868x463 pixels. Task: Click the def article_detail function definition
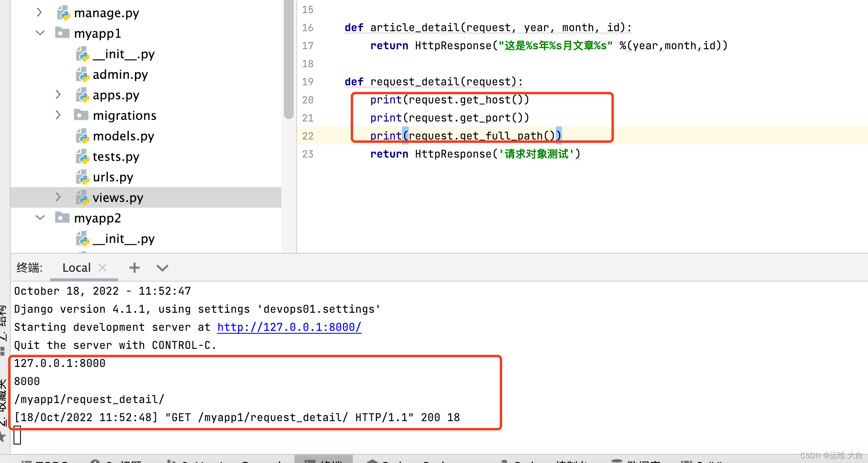488,28
